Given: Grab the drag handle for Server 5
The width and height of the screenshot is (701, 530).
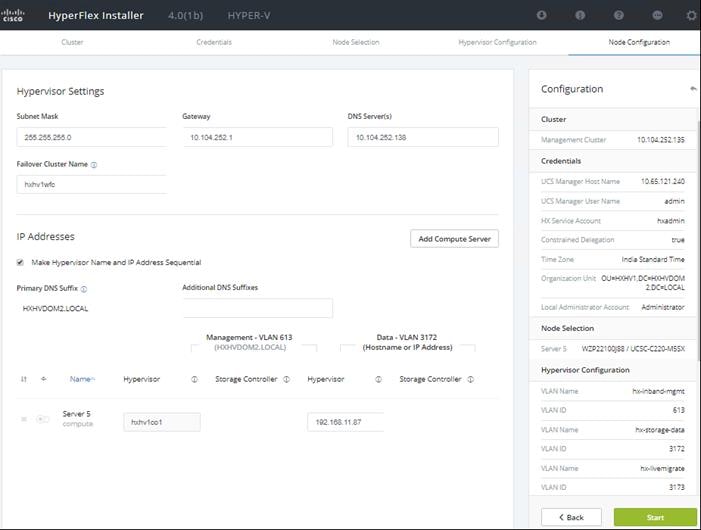Looking at the screenshot, I should click(24, 419).
